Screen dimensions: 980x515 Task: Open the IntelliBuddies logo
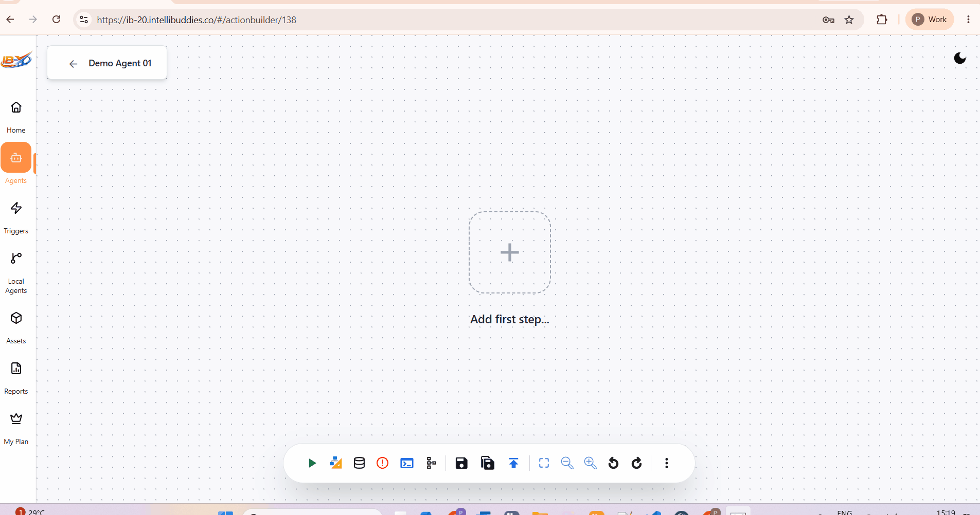point(16,60)
